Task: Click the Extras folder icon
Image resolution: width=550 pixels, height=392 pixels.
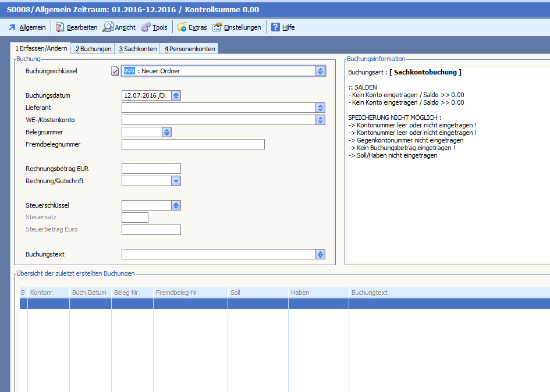Action: tap(182, 27)
